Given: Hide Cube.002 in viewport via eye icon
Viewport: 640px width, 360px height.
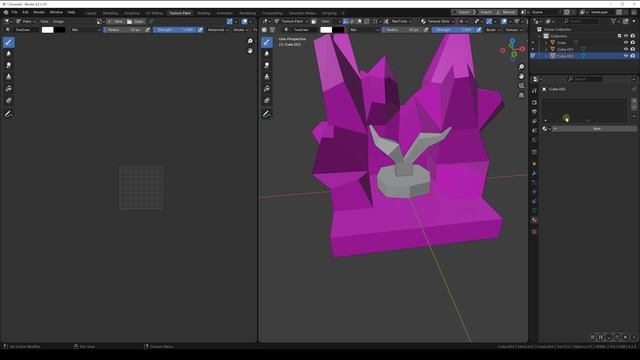Looking at the screenshot, I should click(x=626, y=56).
